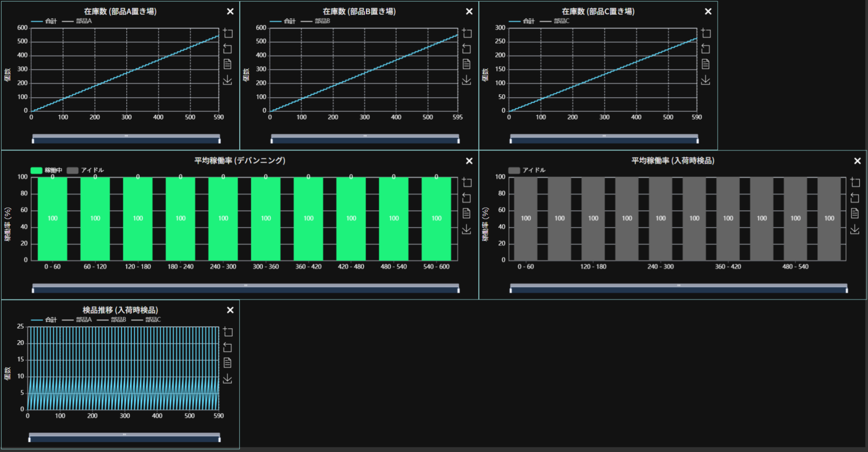The width and height of the screenshot is (868, 452).
Task: Click save image icon on 検品推移 chart
Action: (228, 379)
